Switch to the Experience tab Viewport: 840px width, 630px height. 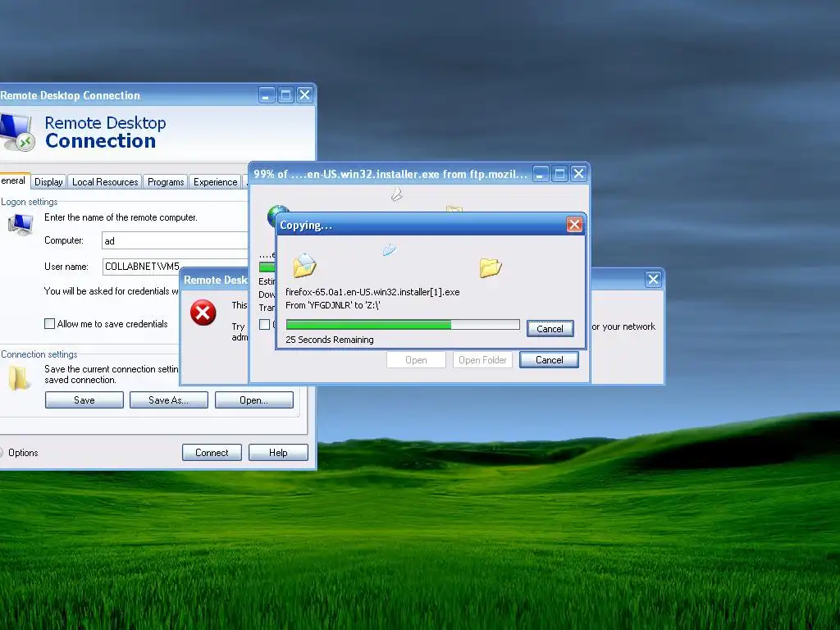(216, 182)
